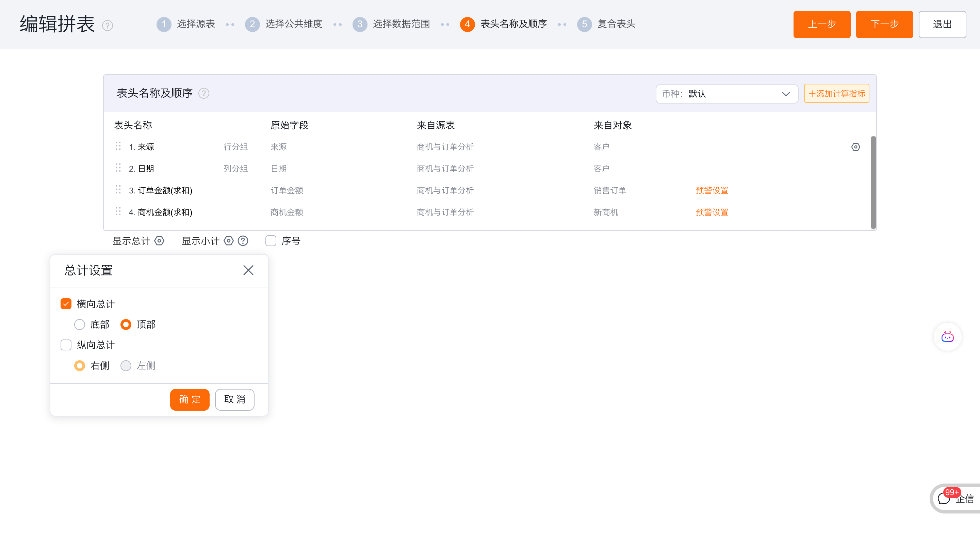Enable the 纵向总计 checkbox
The width and height of the screenshot is (980, 553).
click(66, 345)
